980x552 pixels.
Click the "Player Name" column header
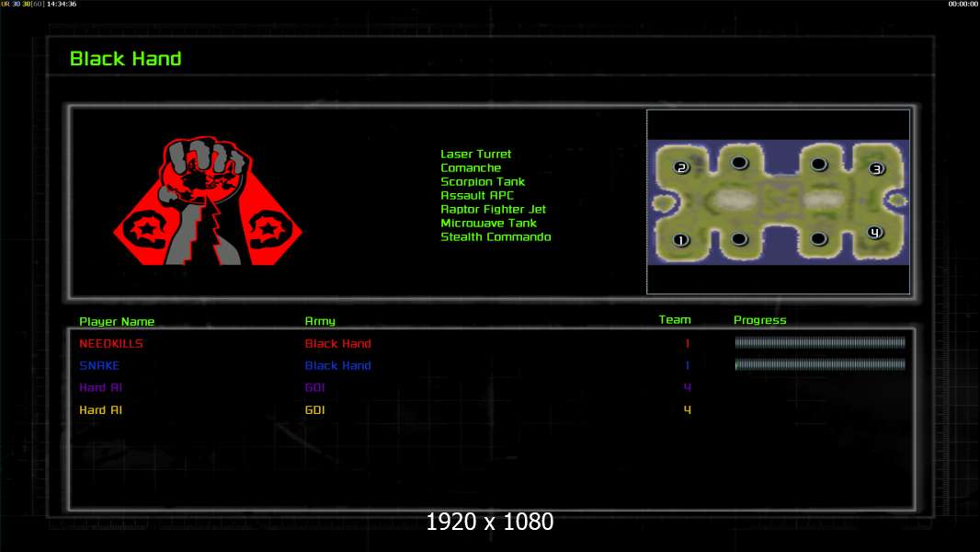click(117, 321)
